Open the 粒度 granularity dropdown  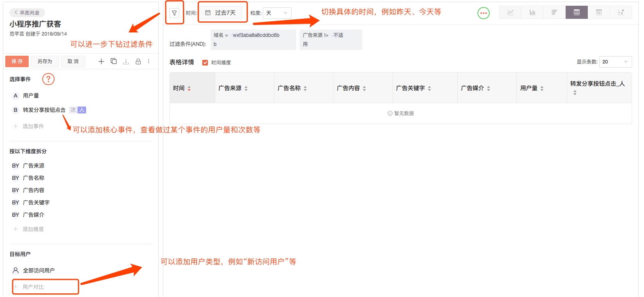coord(277,13)
